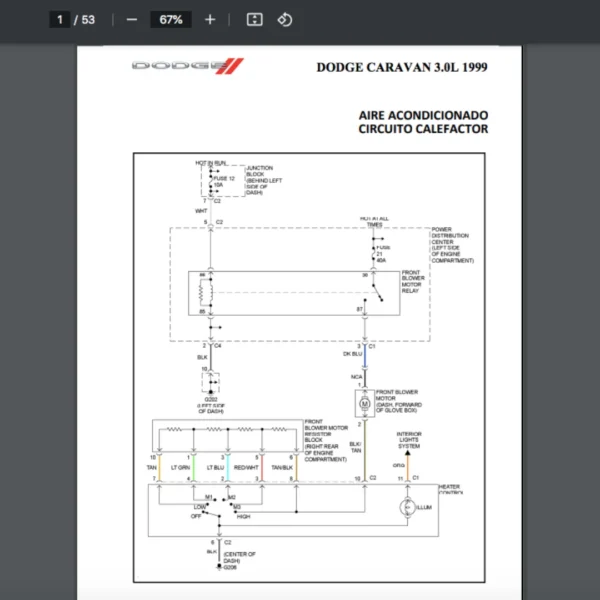
Task: Click the AIRE ACONDICIONADO title text
Action: coord(423,114)
